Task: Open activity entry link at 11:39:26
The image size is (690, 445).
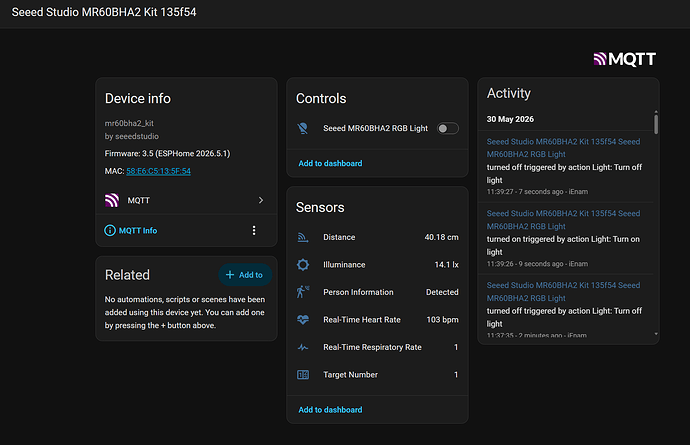Action: 563,220
